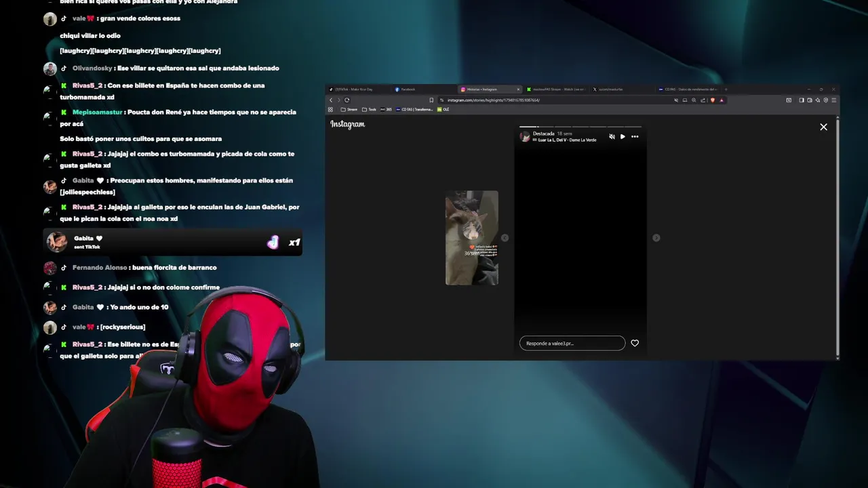868x488 pixels.
Task: Click 'gran vende colores esoss' message
Action: [x=140, y=18]
